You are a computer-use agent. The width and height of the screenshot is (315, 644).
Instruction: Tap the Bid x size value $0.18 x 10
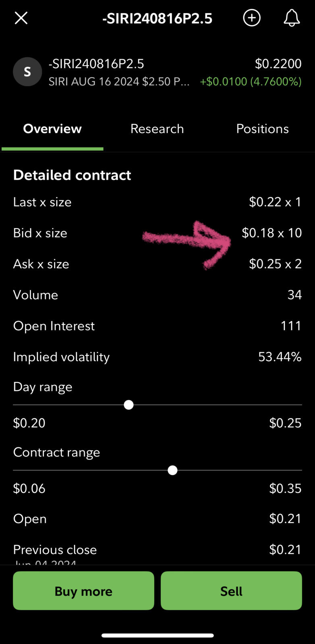(272, 233)
